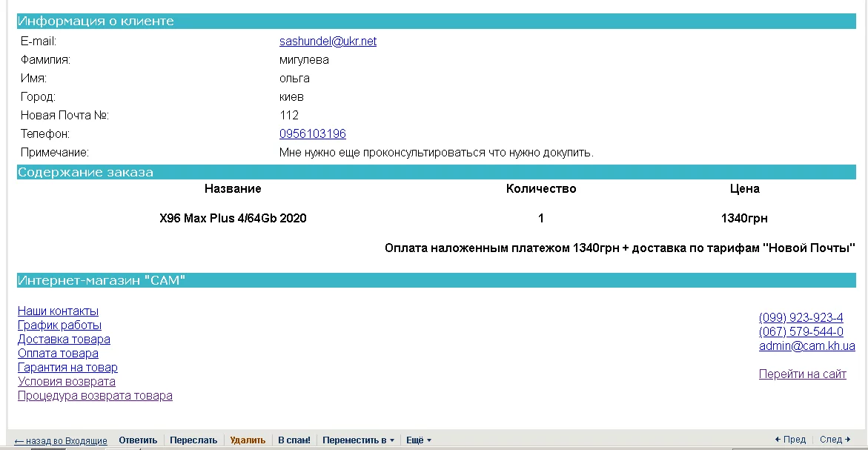Screen dimensions: 868x450
Task: Mark message with В спам! button
Action: coord(294,440)
